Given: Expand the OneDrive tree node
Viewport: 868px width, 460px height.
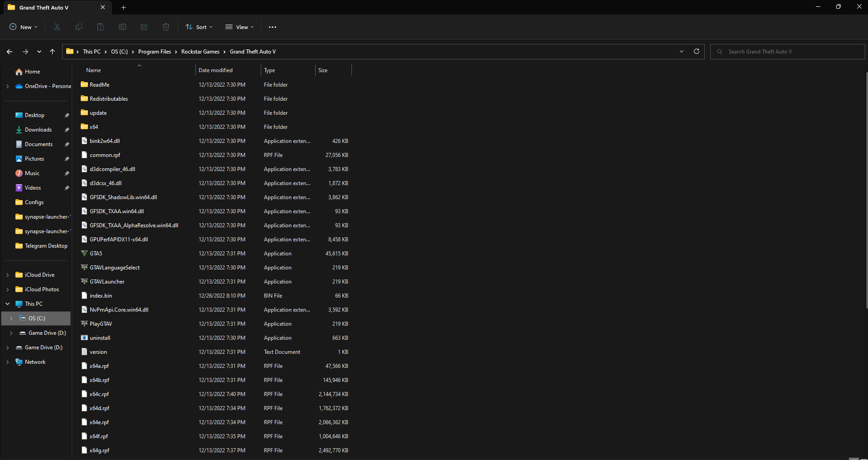Looking at the screenshot, I should pos(7,86).
